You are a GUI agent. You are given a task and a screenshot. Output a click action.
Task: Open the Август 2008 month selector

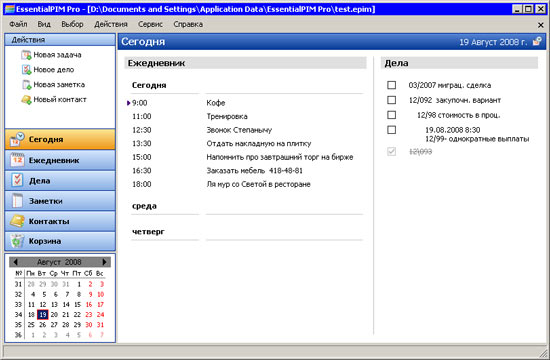(x=59, y=262)
